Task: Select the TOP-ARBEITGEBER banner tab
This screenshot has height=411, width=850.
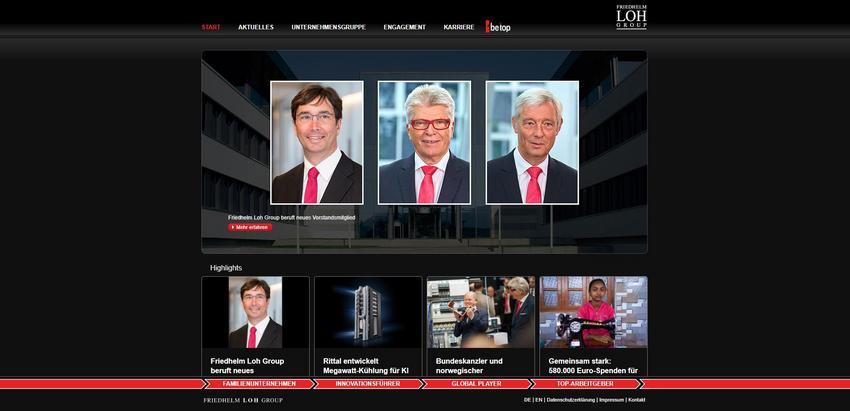Action: [x=585, y=384]
